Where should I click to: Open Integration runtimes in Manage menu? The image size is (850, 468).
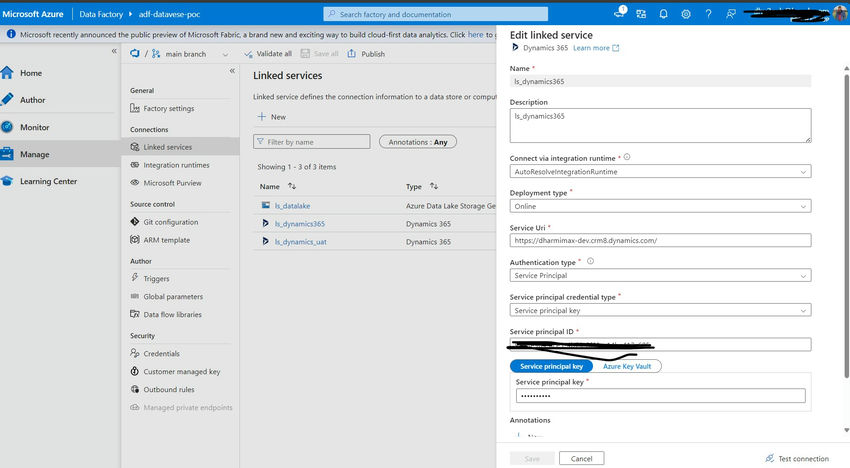176,165
